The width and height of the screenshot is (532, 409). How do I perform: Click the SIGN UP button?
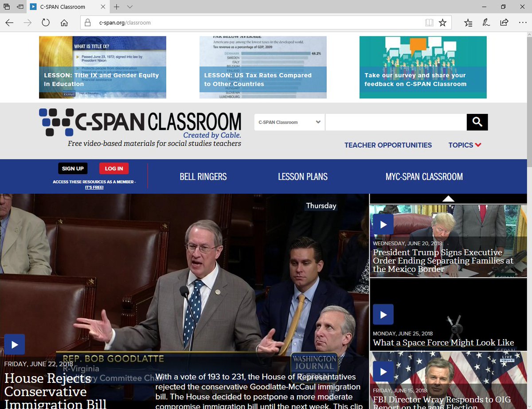(73, 168)
